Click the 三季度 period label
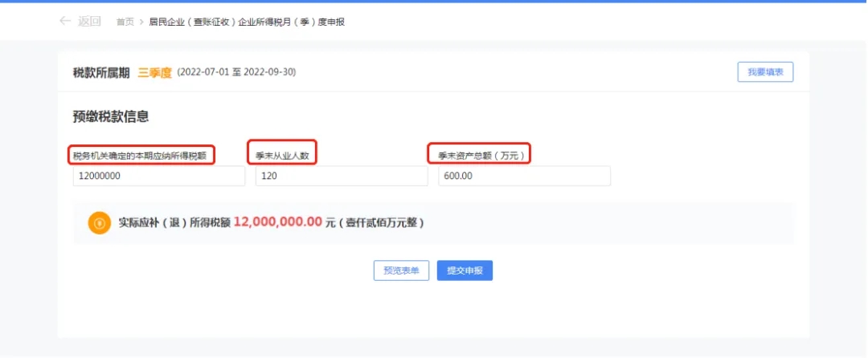 pyautogui.click(x=155, y=72)
